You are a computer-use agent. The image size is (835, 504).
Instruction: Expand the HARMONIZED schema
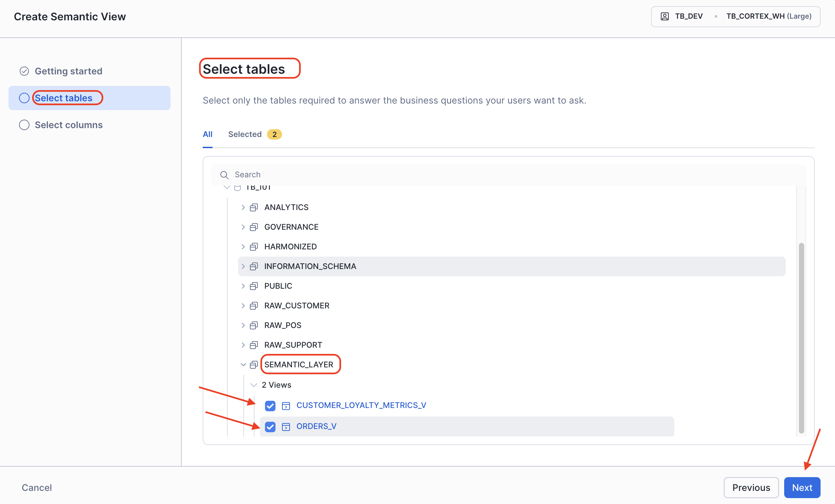(x=243, y=246)
